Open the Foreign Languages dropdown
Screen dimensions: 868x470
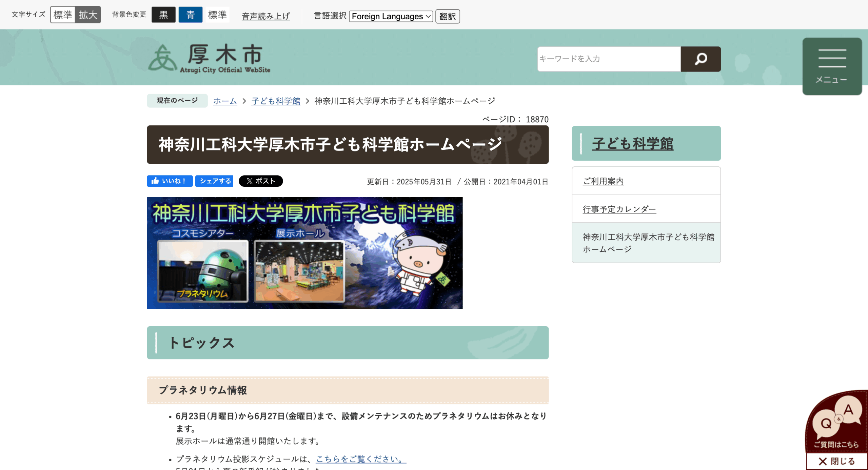(x=391, y=16)
